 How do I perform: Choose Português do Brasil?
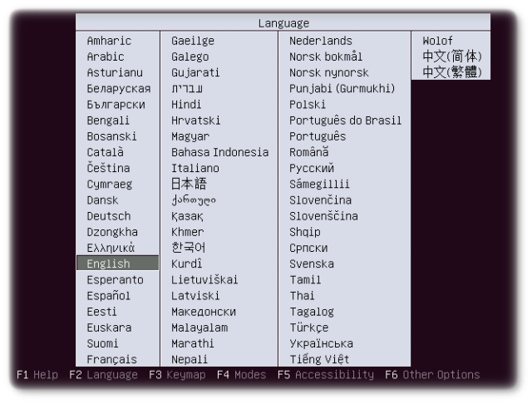click(345, 121)
